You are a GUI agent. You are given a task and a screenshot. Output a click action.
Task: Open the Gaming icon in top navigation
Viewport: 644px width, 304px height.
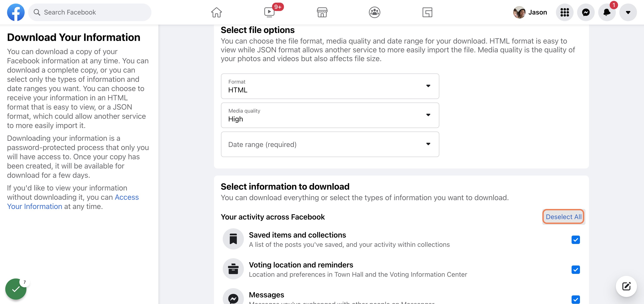[x=427, y=12]
